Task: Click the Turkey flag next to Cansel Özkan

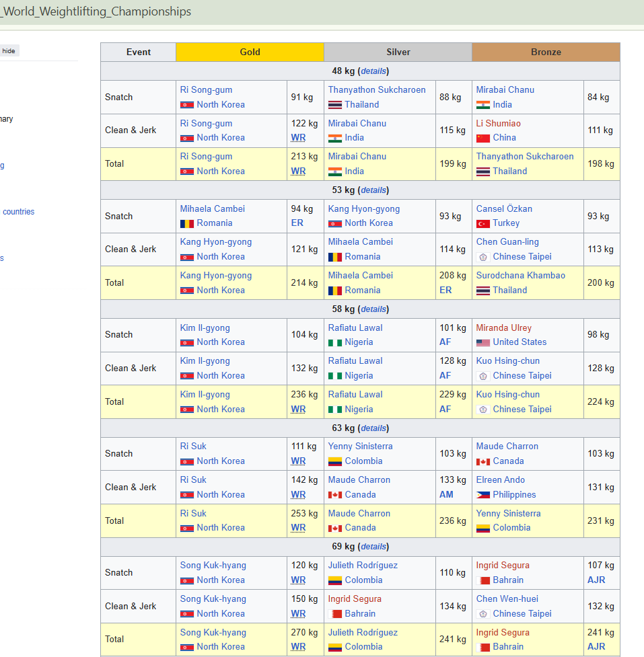Action: click(x=482, y=223)
